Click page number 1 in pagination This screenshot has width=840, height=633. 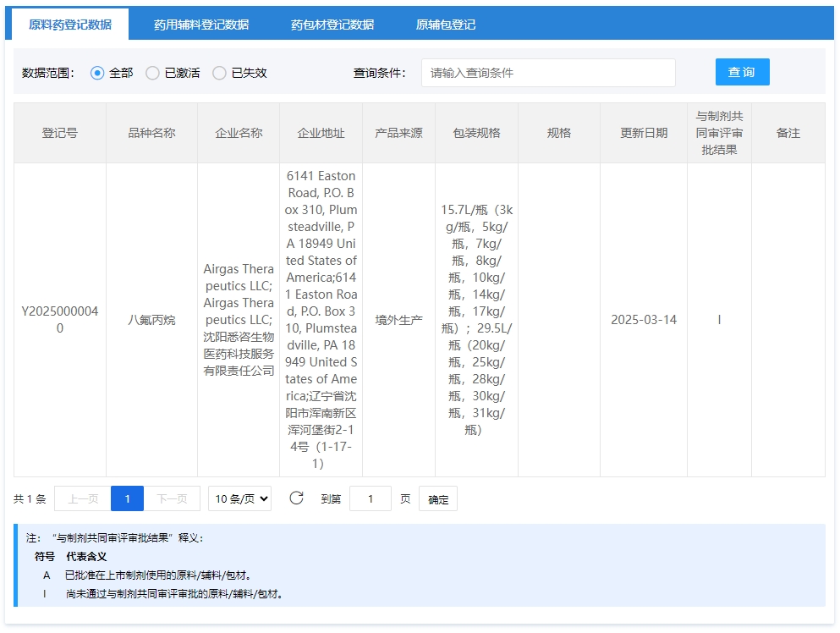tap(128, 499)
